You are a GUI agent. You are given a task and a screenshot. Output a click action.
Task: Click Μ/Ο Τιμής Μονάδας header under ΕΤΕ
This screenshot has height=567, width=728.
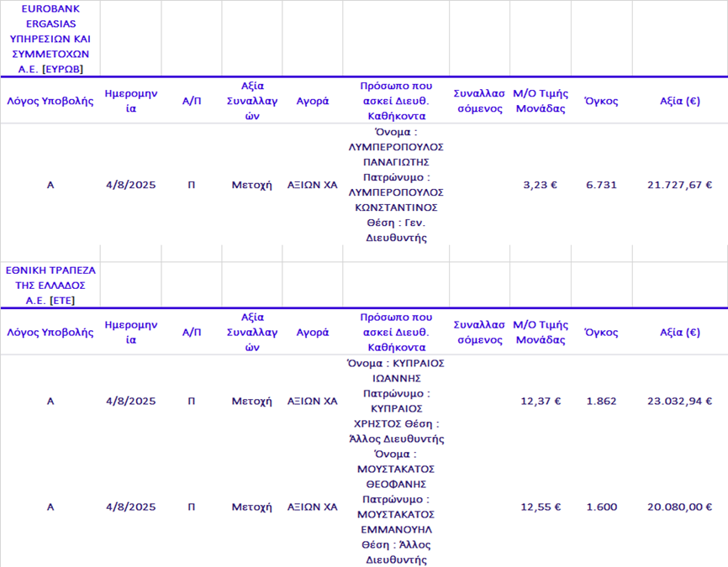pos(541,332)
